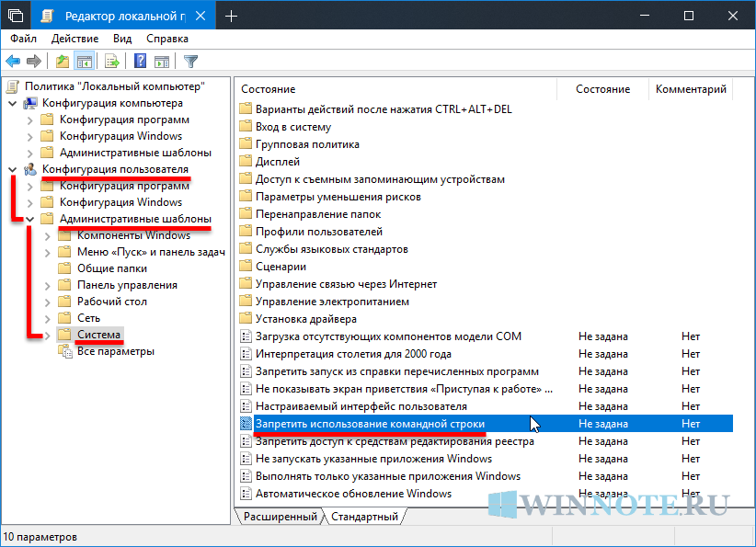The width and height of the screenshot is (756, 547).
Task: Click the show/hide action pane icon
Action: (x=161, y=62)
